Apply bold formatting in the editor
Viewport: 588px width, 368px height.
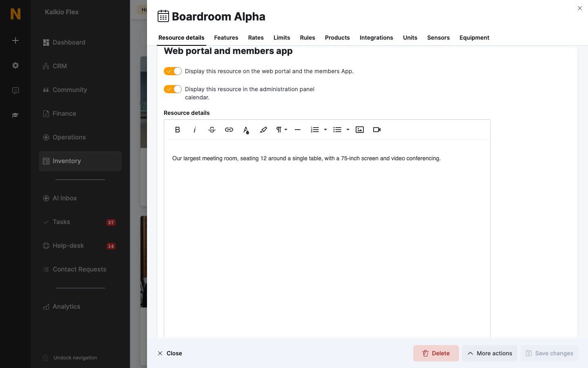177,130
